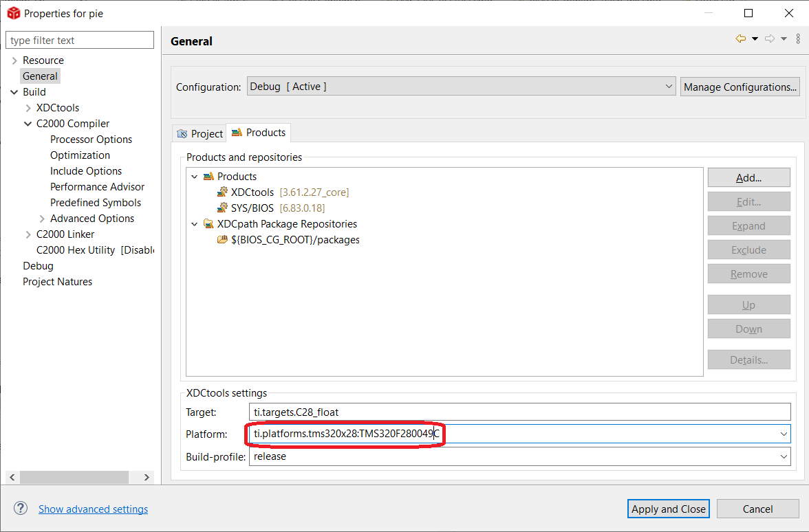
Task: Click the Expand button
Action: [x=748, y=225]
